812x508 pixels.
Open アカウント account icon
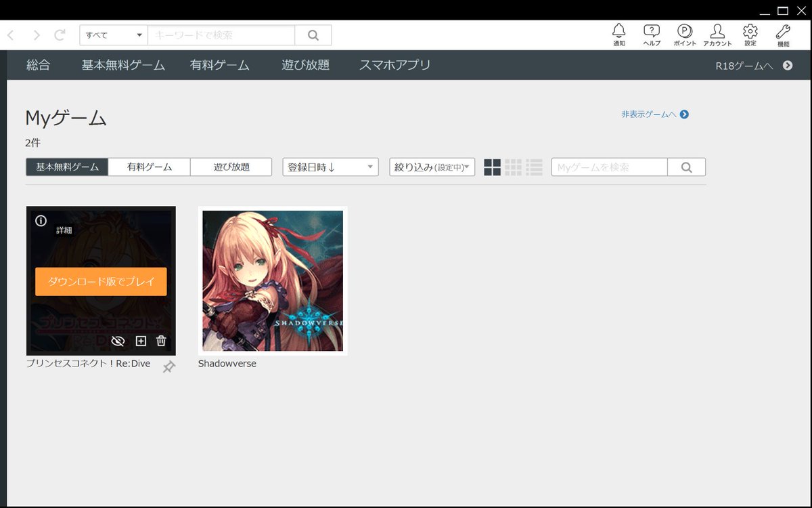pos(717,35)
